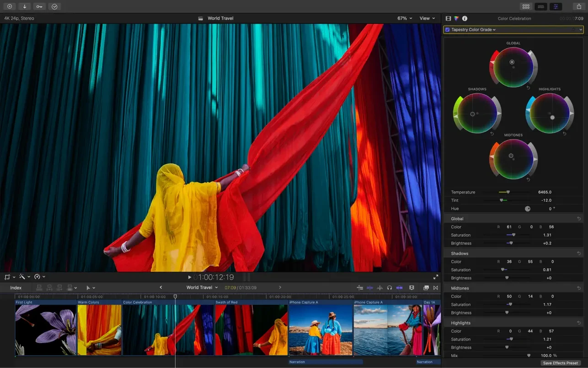
Task: Click the Share icon in the top-right corner
Action: tap(578, 6)
